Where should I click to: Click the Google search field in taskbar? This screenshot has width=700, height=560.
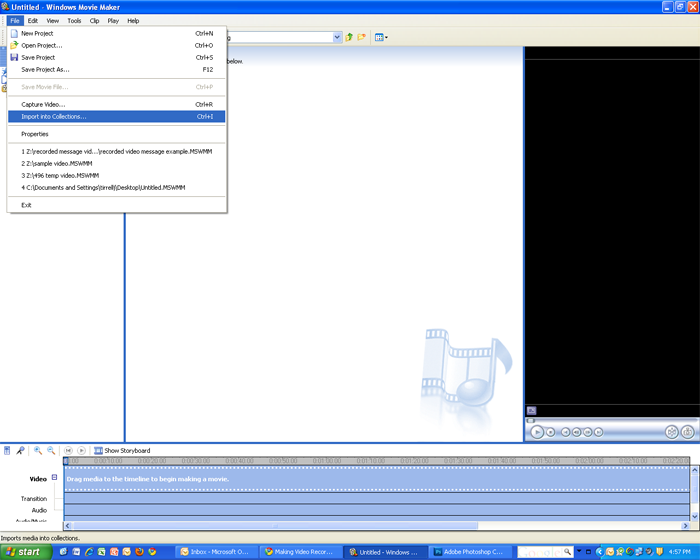click(x=540, y=552)
